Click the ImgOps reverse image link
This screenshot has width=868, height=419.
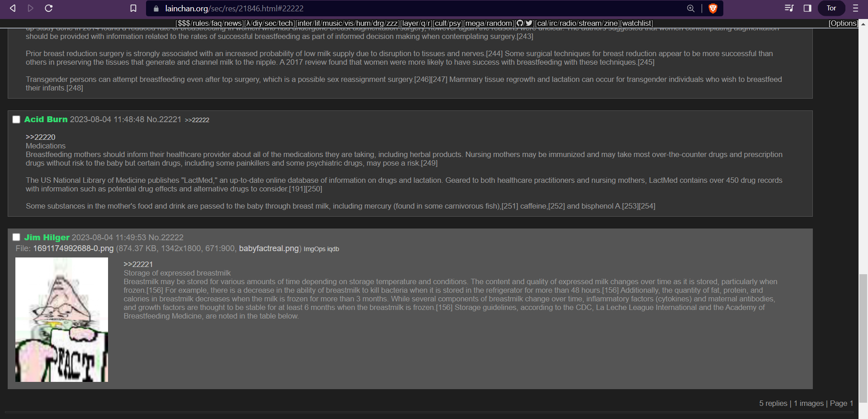[314, 249]
